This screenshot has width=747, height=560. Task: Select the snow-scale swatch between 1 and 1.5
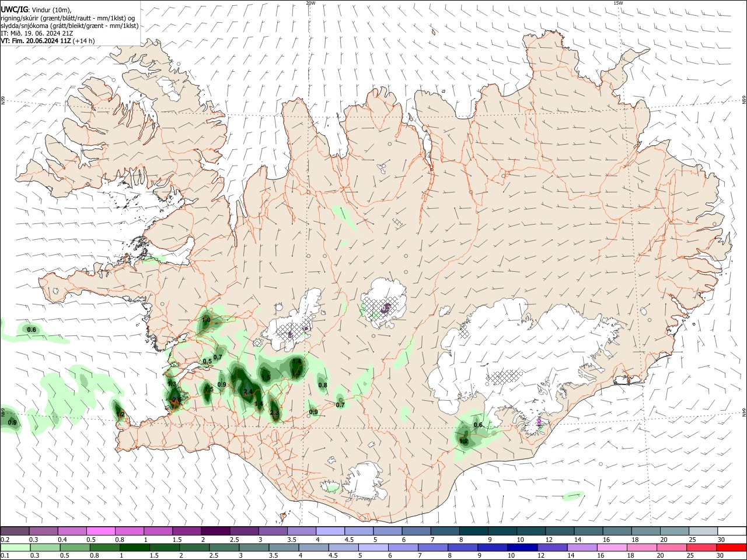[158, 531]
